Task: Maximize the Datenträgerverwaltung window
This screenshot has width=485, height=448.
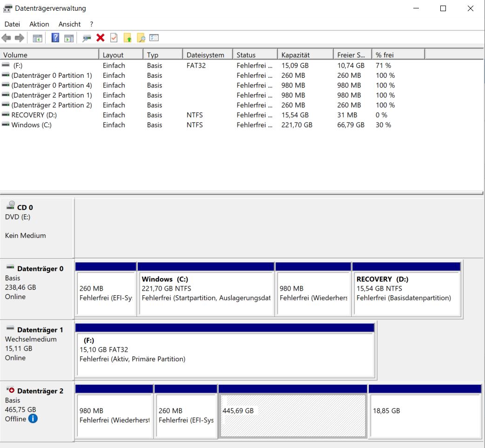Action: point(443,8)
